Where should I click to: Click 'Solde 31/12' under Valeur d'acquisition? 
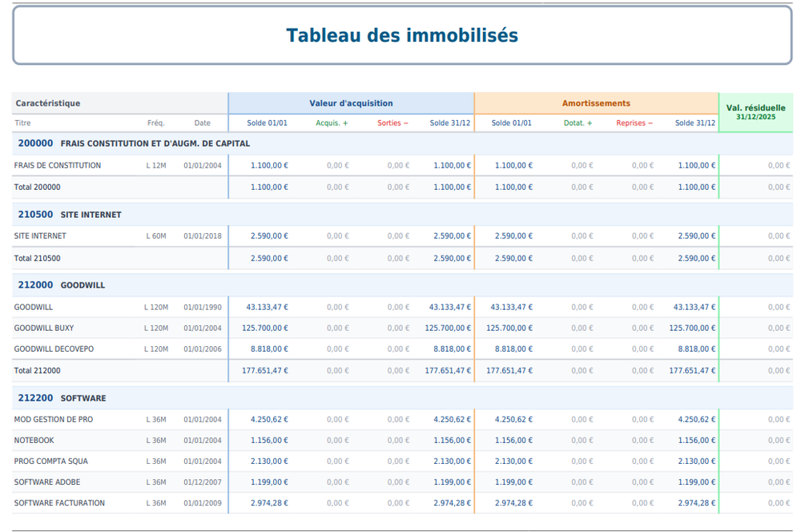(x=450, y=123)
